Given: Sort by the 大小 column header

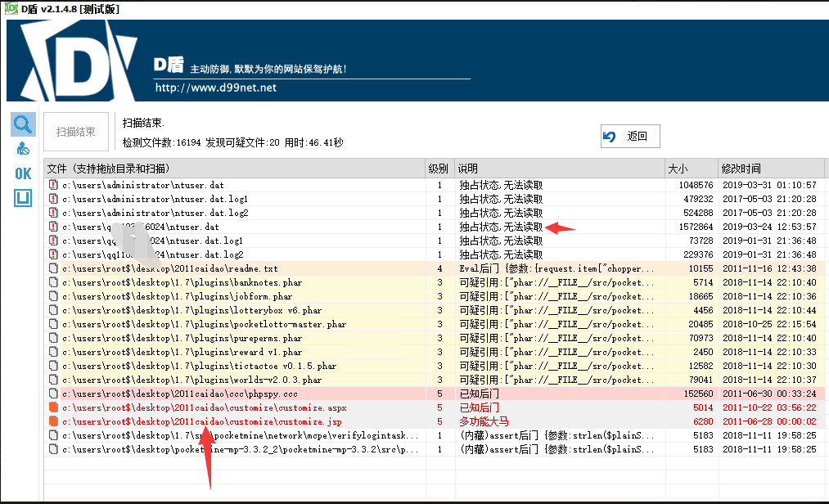Looking at the screenshot, I should coord(678,169).
